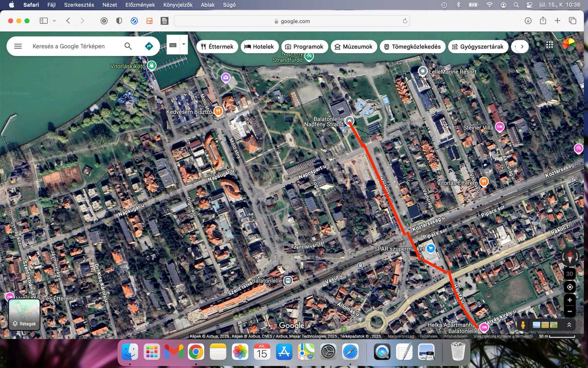Select the Vitorlás Étterem restaurant pin
Screen dimensions: 588x368
point(484,182)
